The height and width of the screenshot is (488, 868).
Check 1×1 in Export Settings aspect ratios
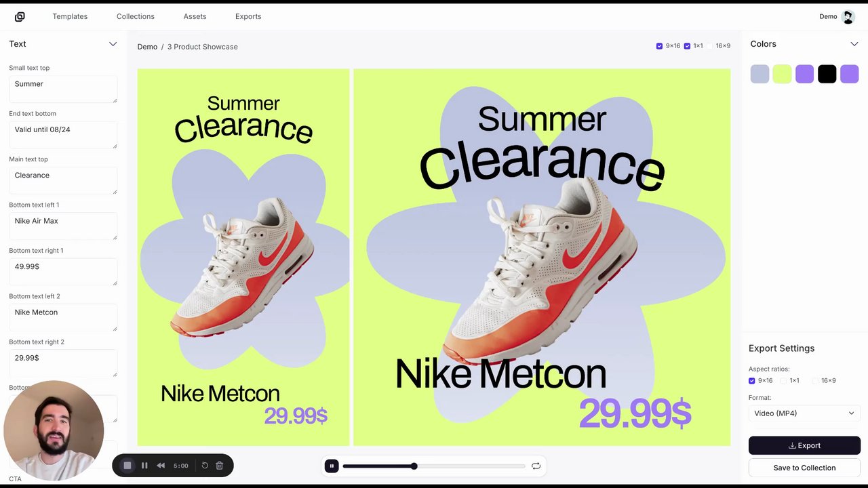[783, 381]
